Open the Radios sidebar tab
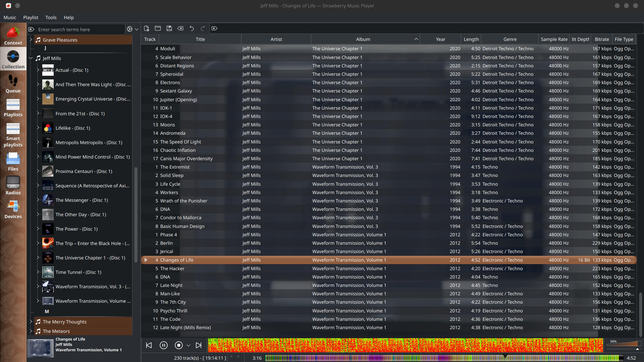The width and height of the screenshot is (644, 362). (x=13, y=185)
